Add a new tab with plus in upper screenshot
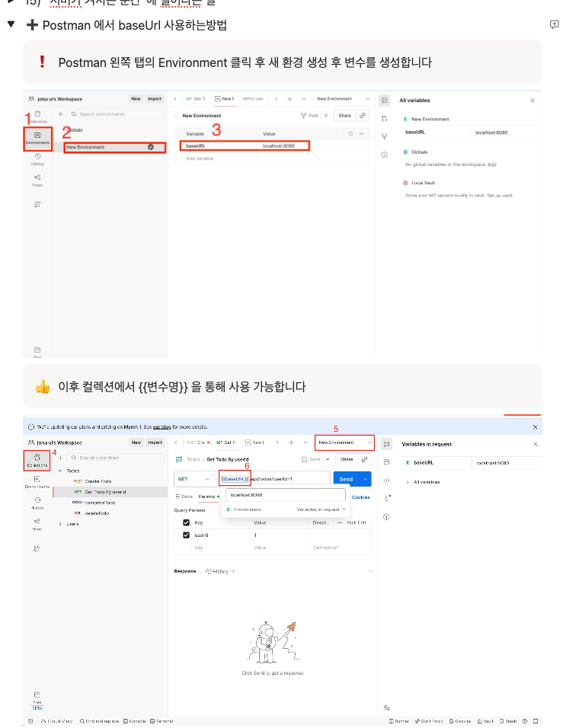Screen dimensions: 566x728 click(x=289, y=99)
